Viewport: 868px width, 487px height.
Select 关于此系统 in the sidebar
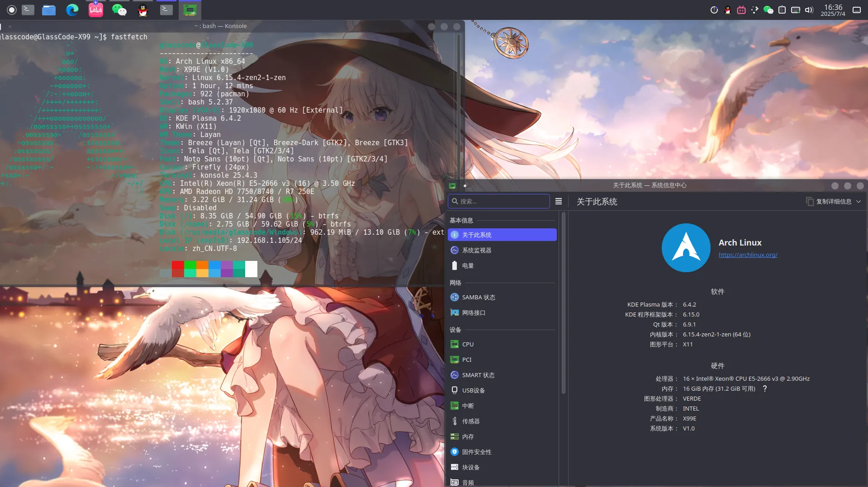[x=502, y=235]
